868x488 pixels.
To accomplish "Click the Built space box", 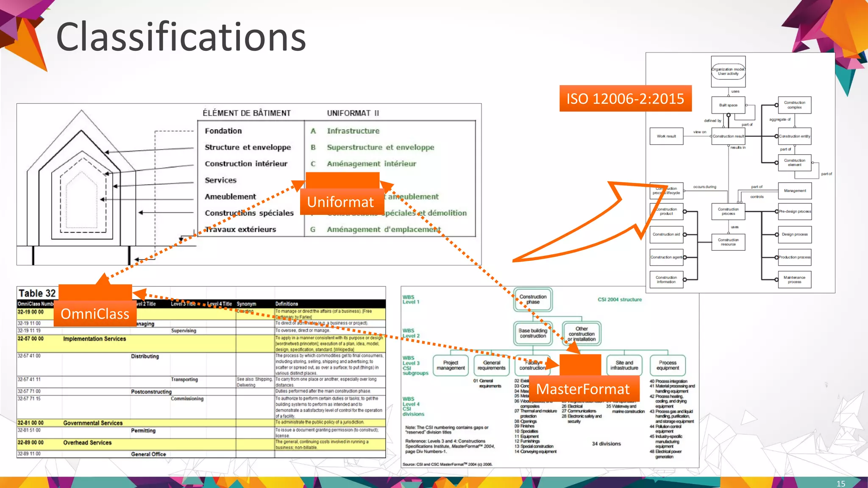I will point(728,105).
